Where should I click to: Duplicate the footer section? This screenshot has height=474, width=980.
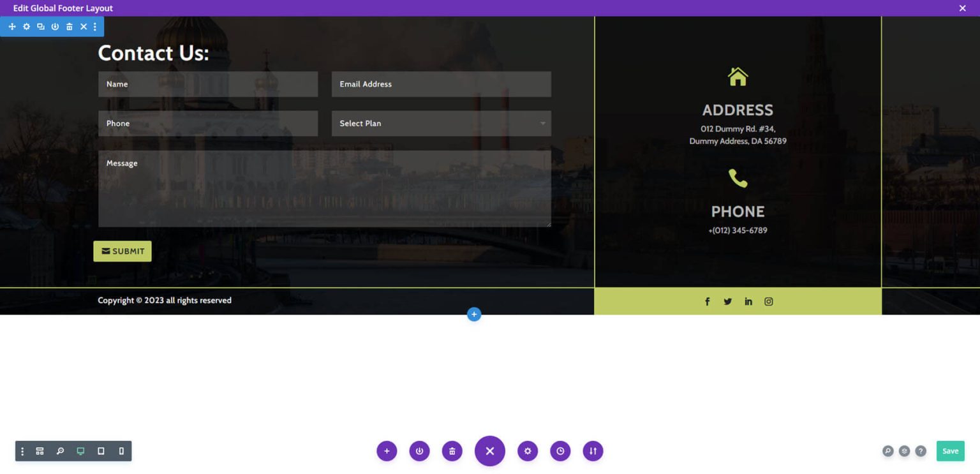pyautogui.click(x=40, y=27)
